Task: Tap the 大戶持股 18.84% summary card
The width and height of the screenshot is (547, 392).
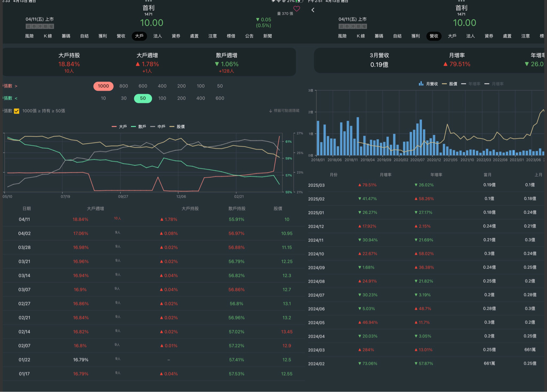Action: tap(69, 63)
